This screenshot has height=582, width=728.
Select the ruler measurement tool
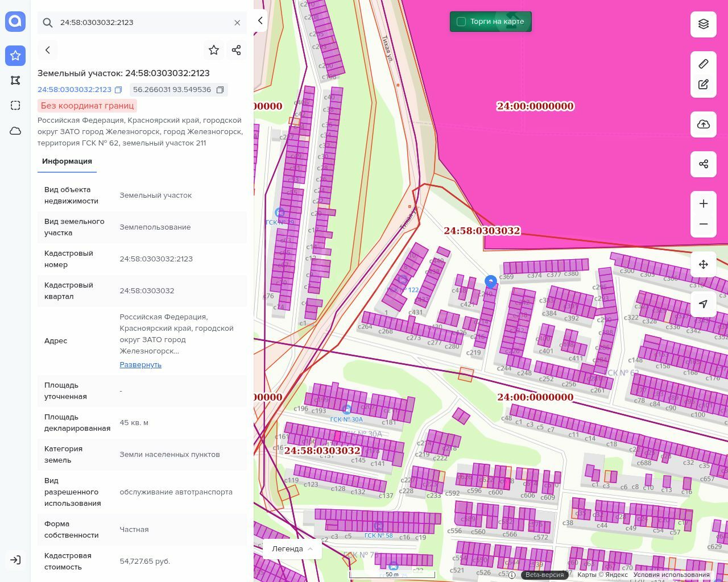coord(704,64)
